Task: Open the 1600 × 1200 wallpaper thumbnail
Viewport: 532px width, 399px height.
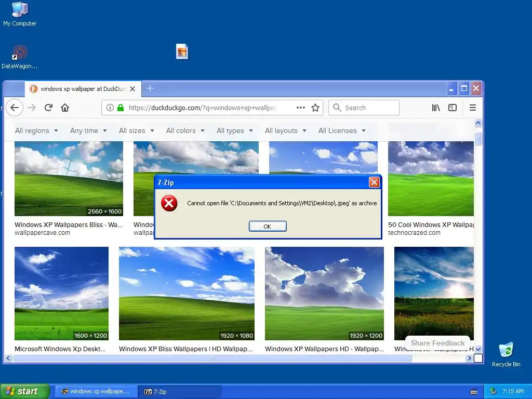Action: tap(61, 294)
